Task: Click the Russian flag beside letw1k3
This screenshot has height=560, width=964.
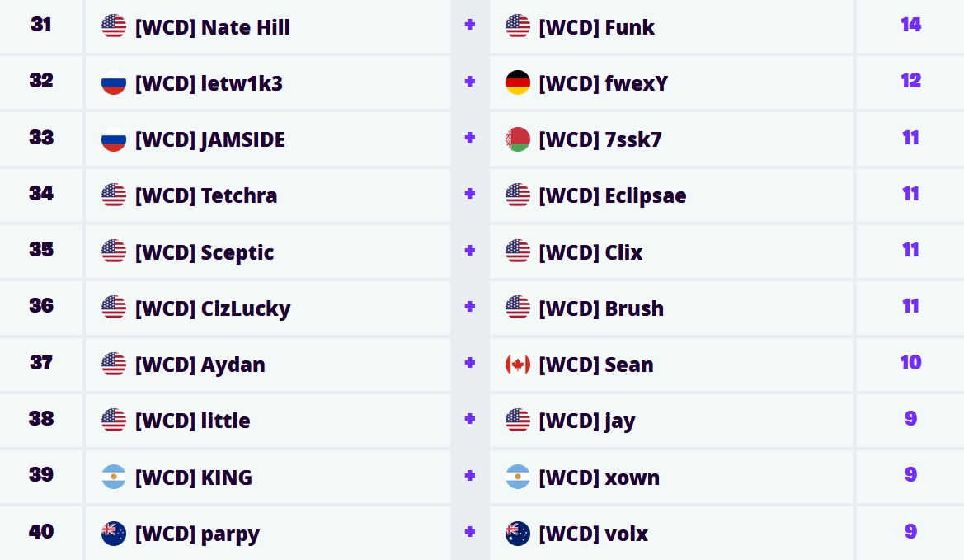Action: click(113, 82)
